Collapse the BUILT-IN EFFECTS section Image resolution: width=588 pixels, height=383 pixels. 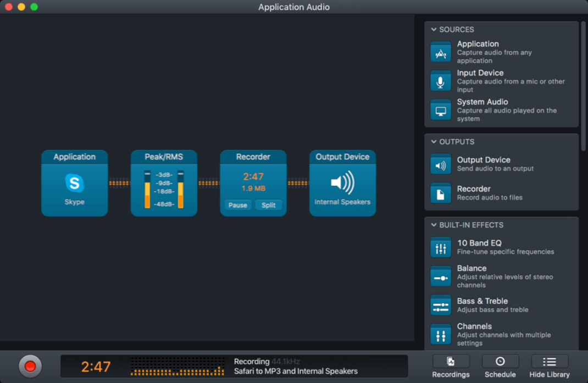[434, 225]
